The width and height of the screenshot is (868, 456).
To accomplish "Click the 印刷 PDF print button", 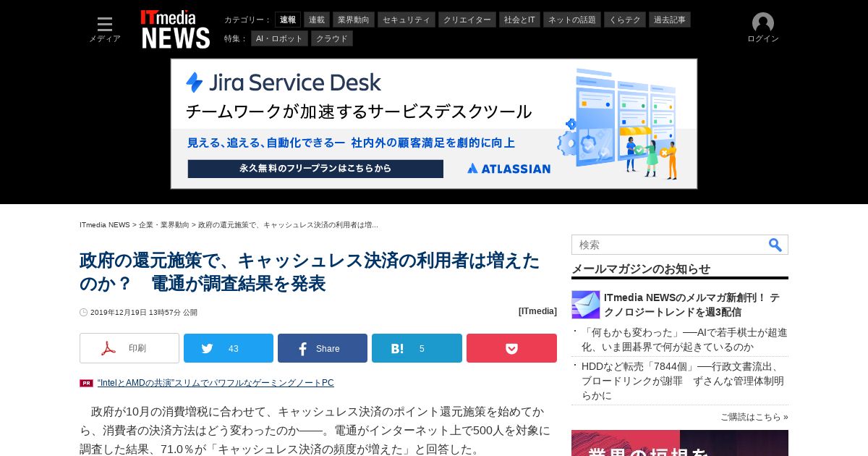I will [x=129, y=348].
